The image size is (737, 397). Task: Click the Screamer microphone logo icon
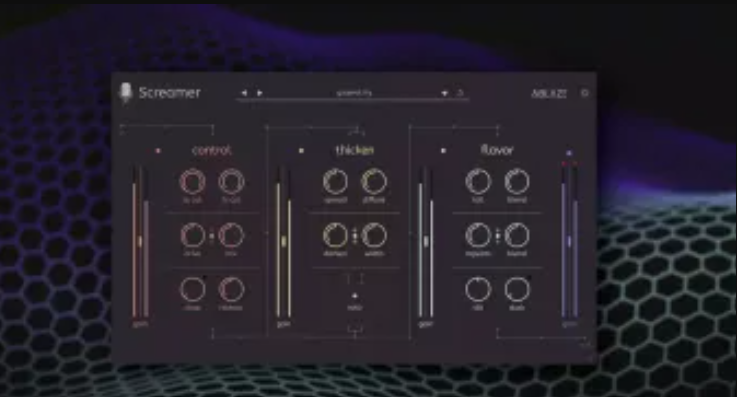tap(125, 93)
